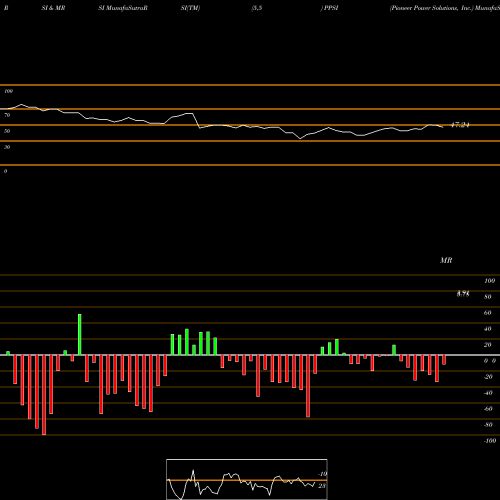Click the -60 label on MR axis
Viewport: 500px width, 500px height.
click(x=488, y=409)
